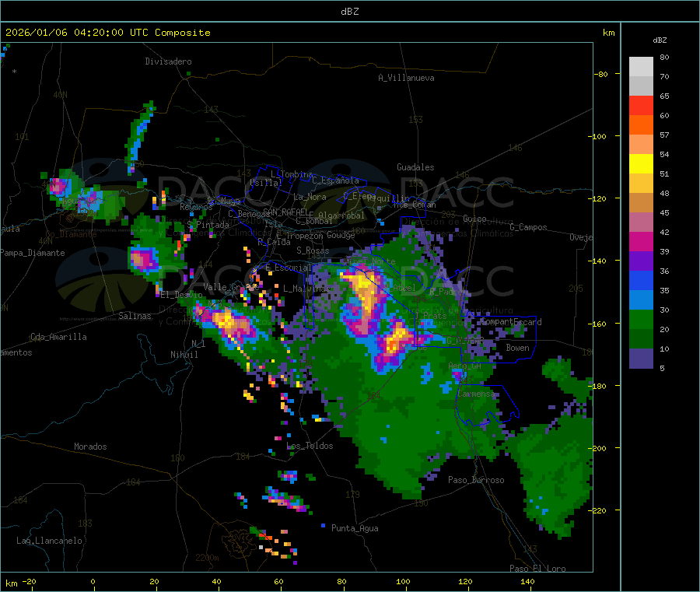Screen dimensions: 700x592
Task: Select the blue 36 dBZ legend swatch
Action: click(641, 280)
